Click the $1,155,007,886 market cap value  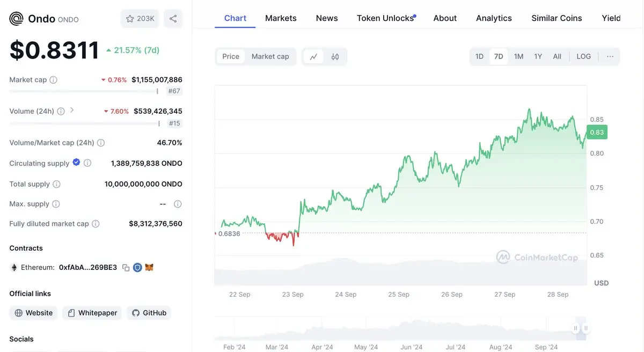[x=157, y=79]
